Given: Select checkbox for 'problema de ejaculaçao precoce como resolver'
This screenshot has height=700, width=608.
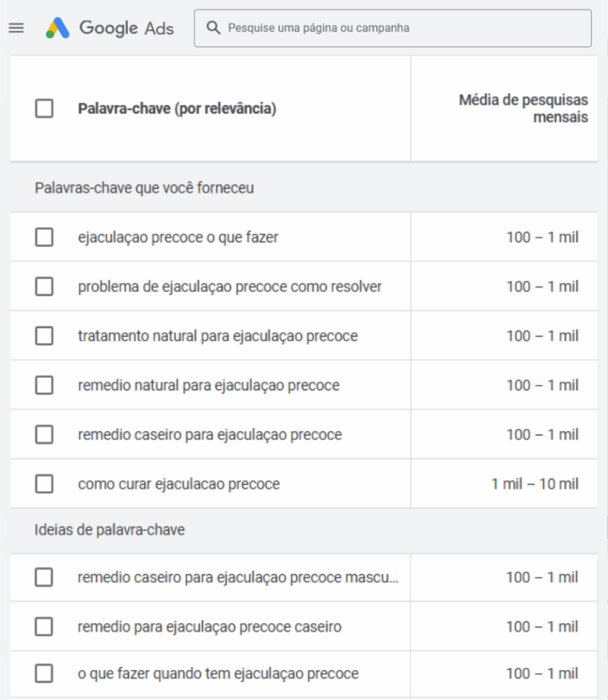Looking at the screenshot, I should pos(44,286).
